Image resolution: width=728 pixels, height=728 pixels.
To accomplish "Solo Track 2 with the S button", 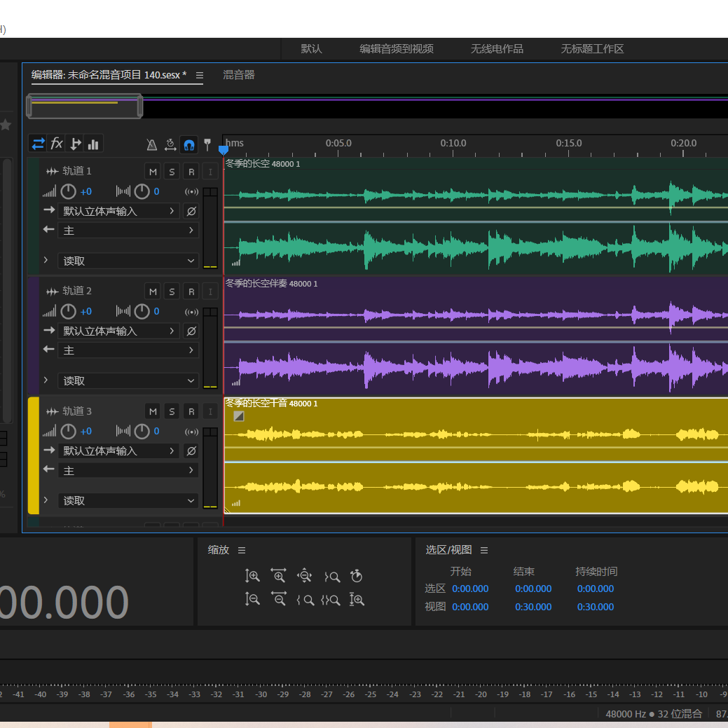I will tap(172, 291).
